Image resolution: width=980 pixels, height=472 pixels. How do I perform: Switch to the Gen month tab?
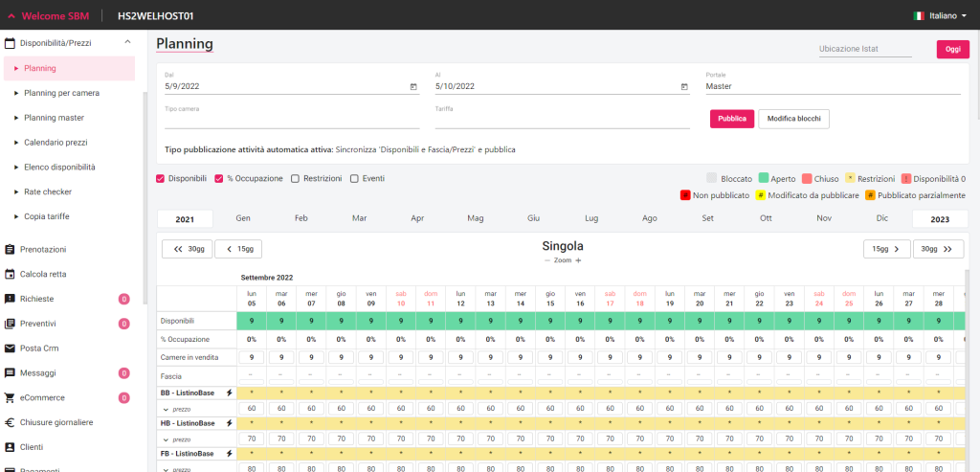pyautogui.click(x=243, y=219)
